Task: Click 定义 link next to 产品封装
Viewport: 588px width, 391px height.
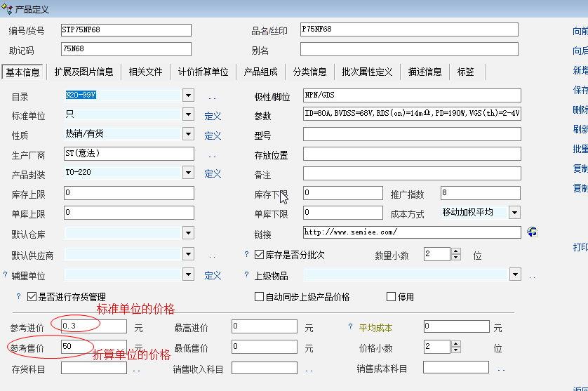Action: coord(213,173)
